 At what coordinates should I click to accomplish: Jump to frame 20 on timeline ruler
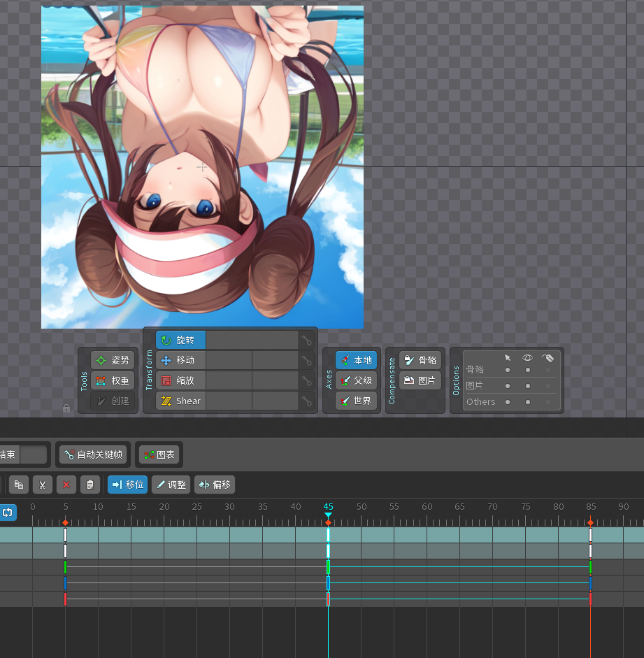pyautogui.click(x=164, y=507)
